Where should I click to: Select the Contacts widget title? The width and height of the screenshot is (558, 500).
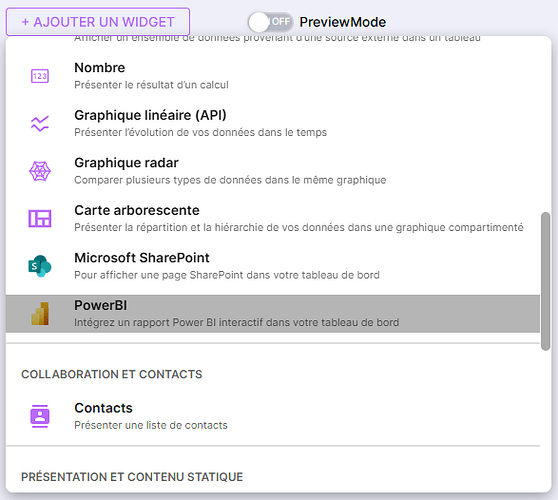[x=103, y=408]
